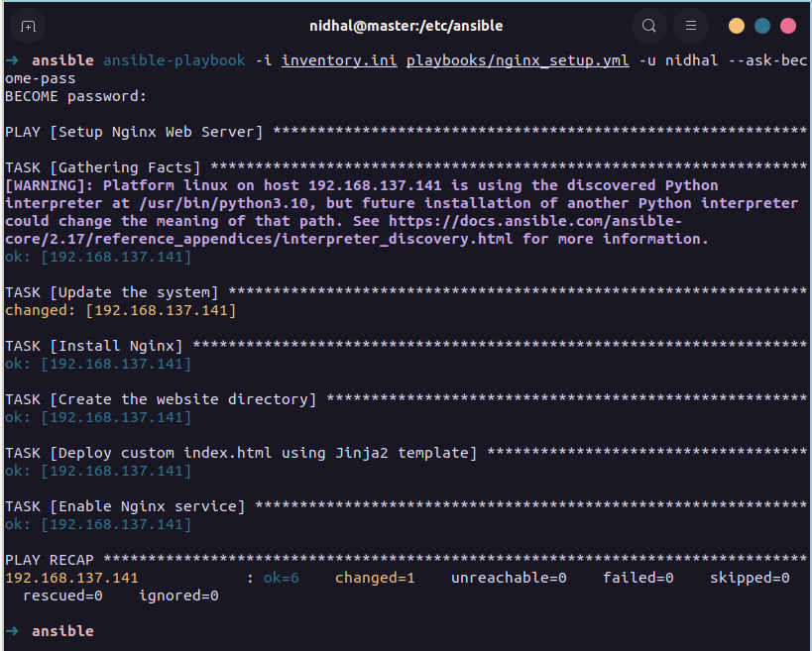This screenshot has width=812, height=651.
Task: Open the inventory.ini underlined link
Action: pyautogui.click(x=339, y=60)
